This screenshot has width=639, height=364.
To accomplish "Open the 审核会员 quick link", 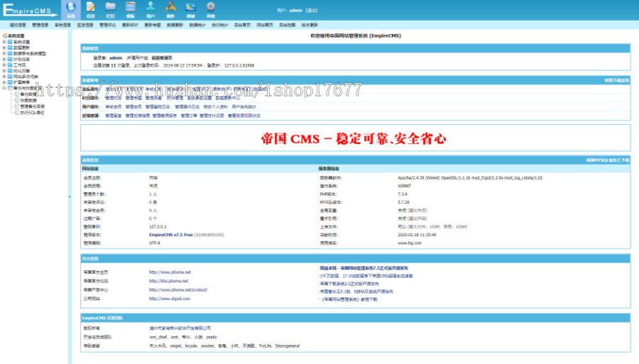I will coord(114,106).
